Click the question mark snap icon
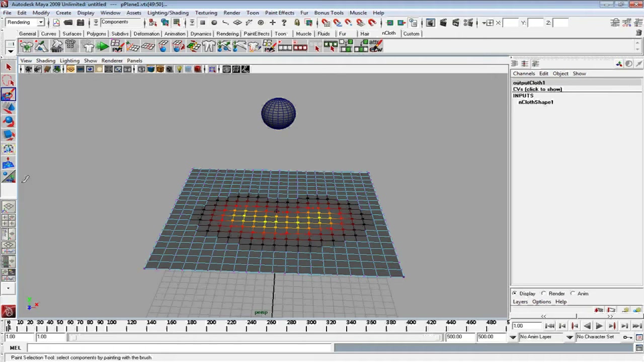This screenshot has height=362, width=644. pos(284,23)
